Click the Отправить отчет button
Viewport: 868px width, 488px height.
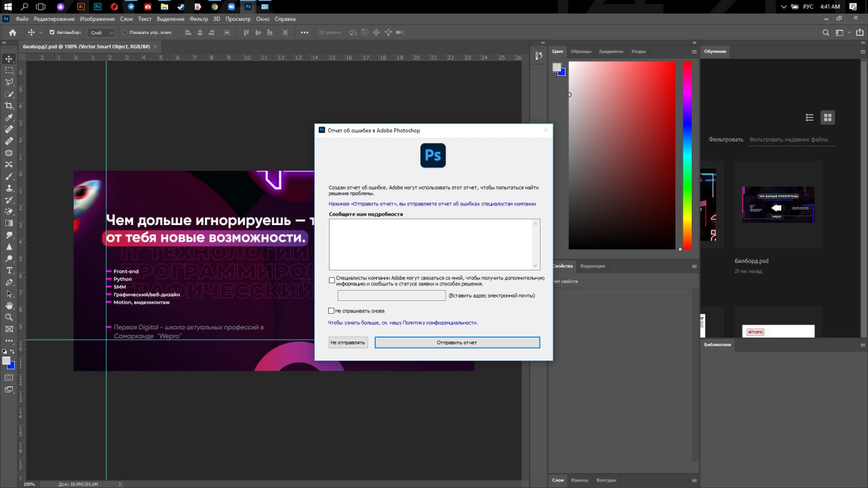[x=457, y=343]
